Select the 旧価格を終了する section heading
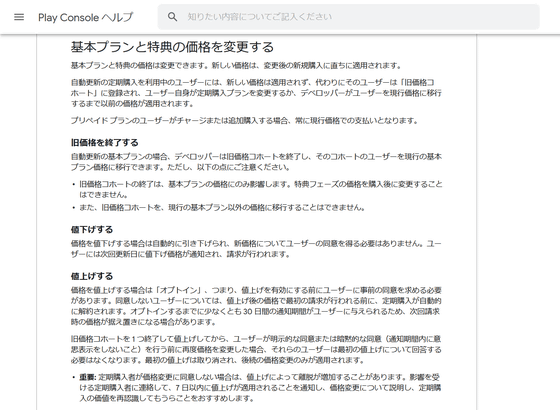 [104, 142]
